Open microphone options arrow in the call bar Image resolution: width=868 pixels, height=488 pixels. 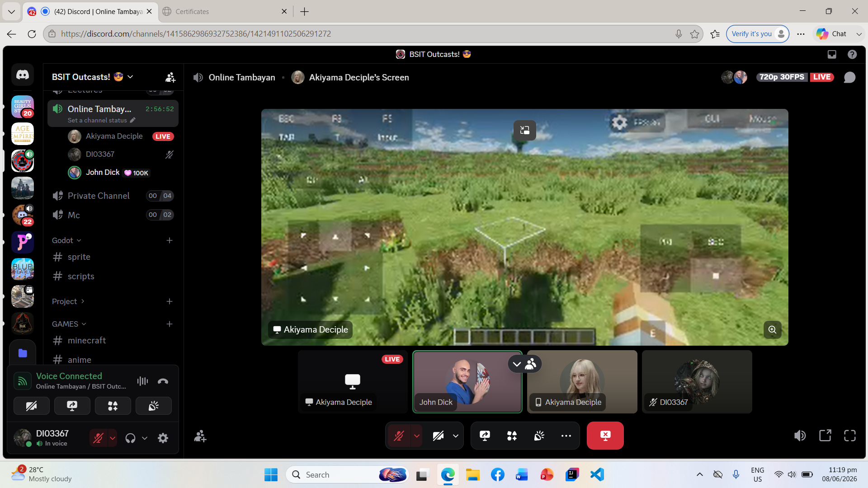[x=417, y=436]
